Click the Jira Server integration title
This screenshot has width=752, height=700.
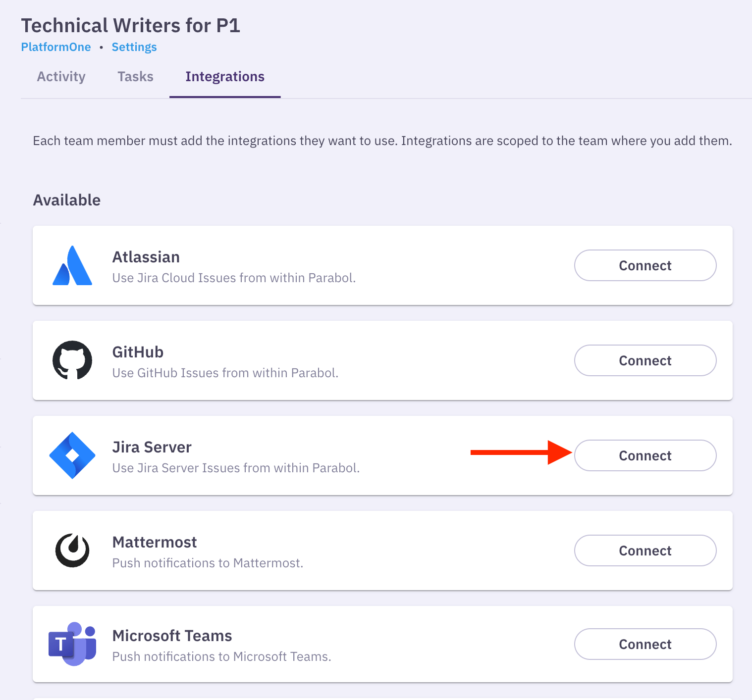click(x=152, y=448)
